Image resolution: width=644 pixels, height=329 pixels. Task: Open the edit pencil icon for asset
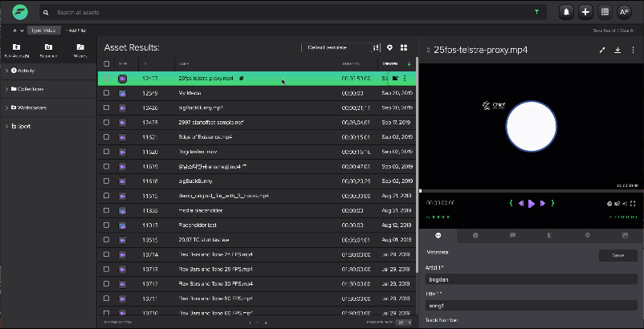pos(602,50)
